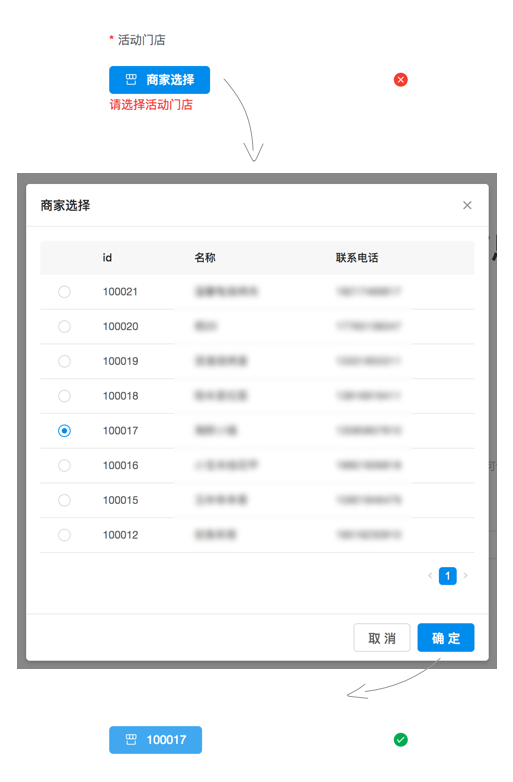The width and height of the screenshot is (513, 782).
Task: Click the shop icon in 100017 button
Action: click(x=131, y=739)
